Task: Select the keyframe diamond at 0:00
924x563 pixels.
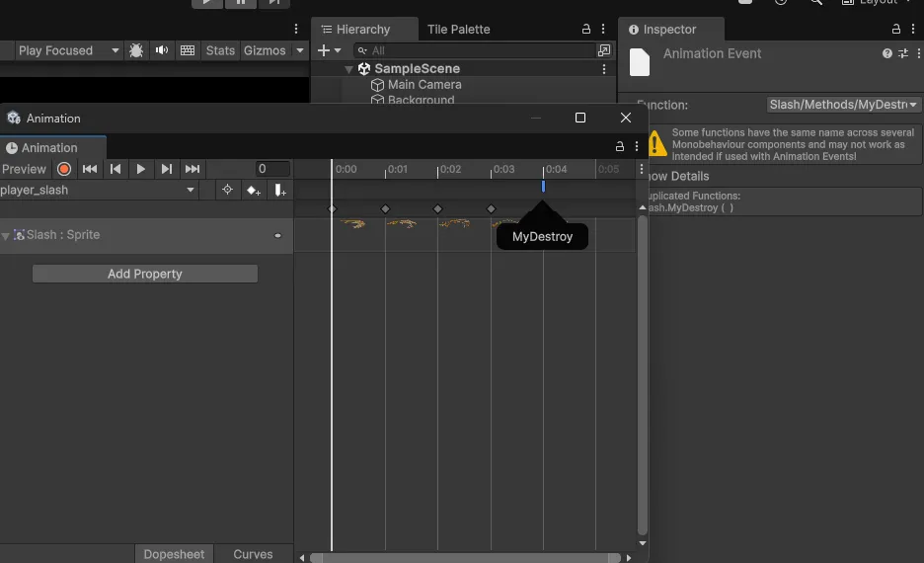Action: (332, 208)
